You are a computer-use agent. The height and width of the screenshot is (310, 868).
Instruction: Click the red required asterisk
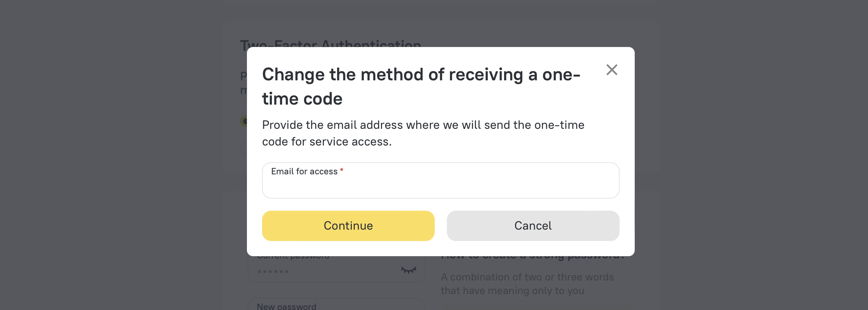pyautogui.click(x=342, y=171)
